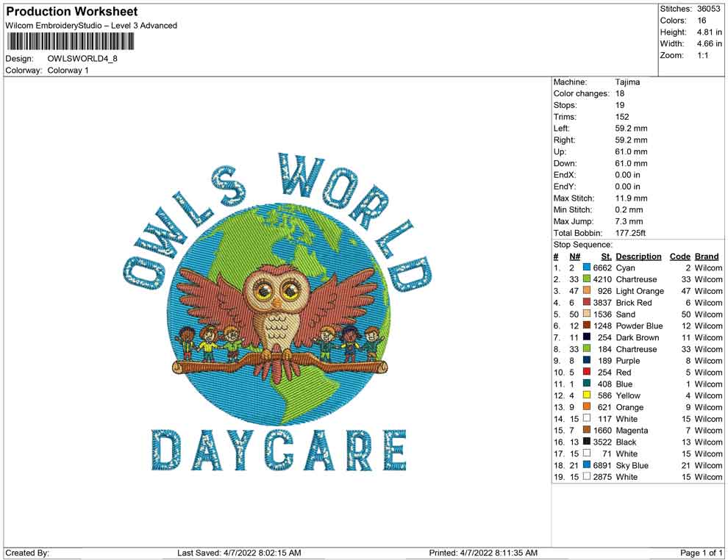Click the Page 1 of 1 label
728x560 pixels.
(x=700, y=553)
